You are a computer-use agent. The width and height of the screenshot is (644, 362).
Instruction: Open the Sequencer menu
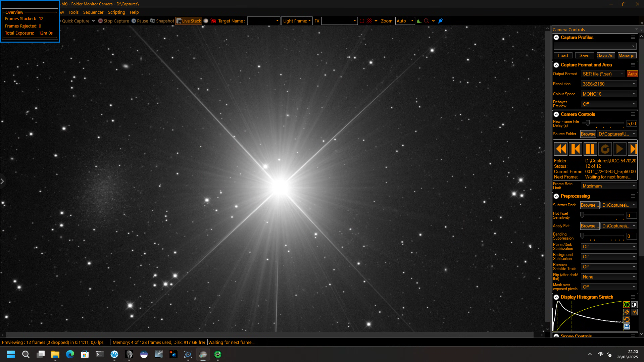(93, 12)
